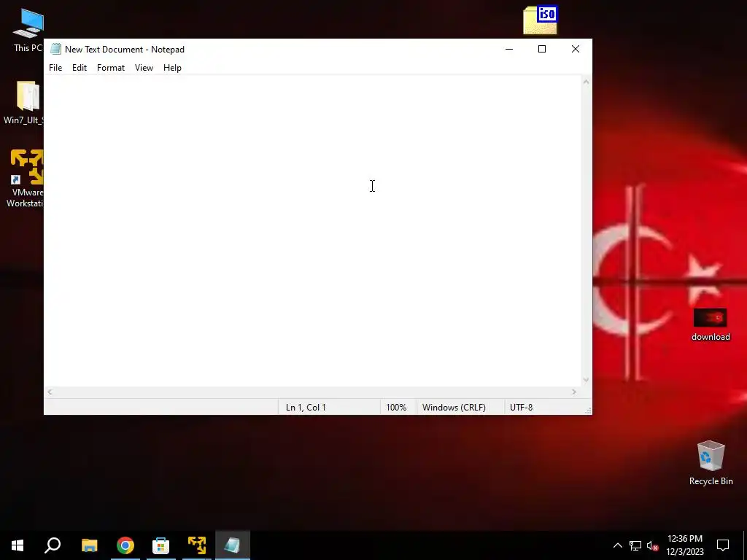The width and height of the screenshot is (747, 560).
Task: Open the Windows Start menu
Action: [x=18, y=545]
